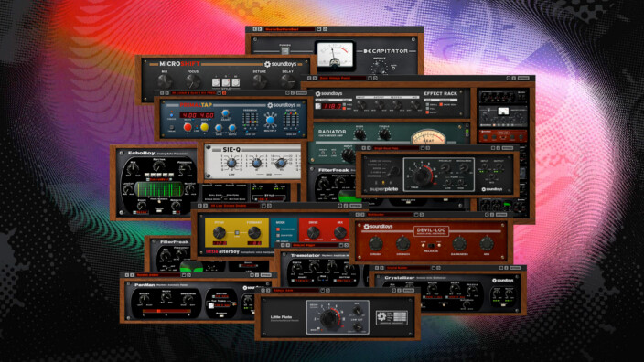Select MicroShift style II button

(x=226, y=82)
